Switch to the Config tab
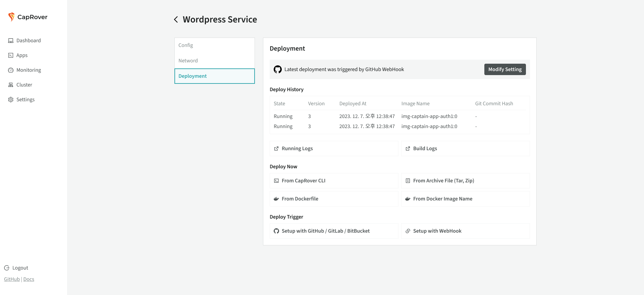 185,45
